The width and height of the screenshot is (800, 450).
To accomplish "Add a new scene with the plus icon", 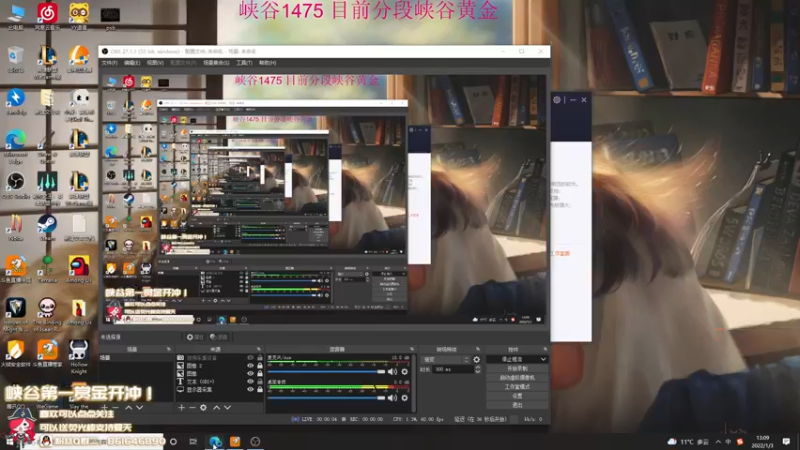I will point(105,408).
